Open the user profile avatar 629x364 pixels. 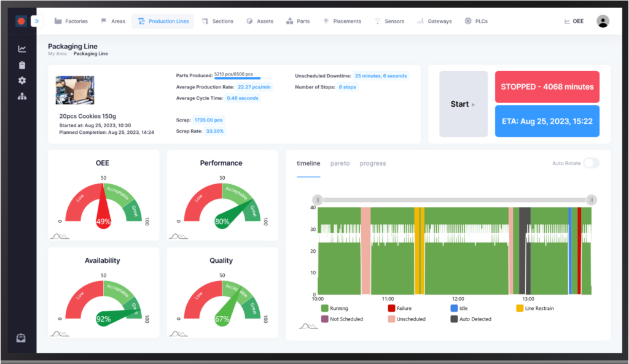tap(603, 21)
